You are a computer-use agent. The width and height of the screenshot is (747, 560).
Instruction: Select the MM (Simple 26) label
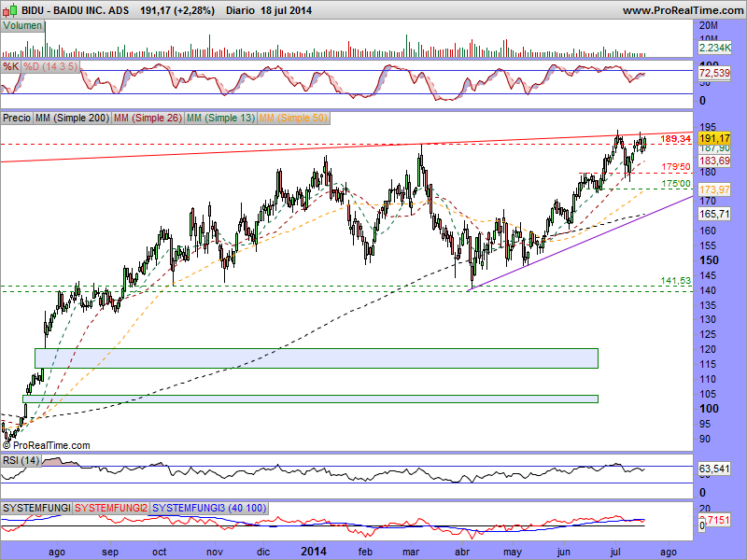pos(148,118)
